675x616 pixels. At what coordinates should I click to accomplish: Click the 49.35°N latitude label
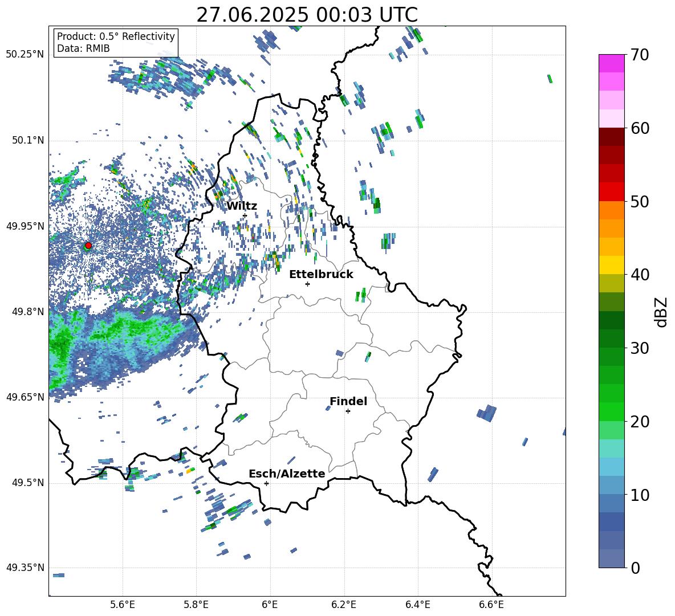coord(25,568)
